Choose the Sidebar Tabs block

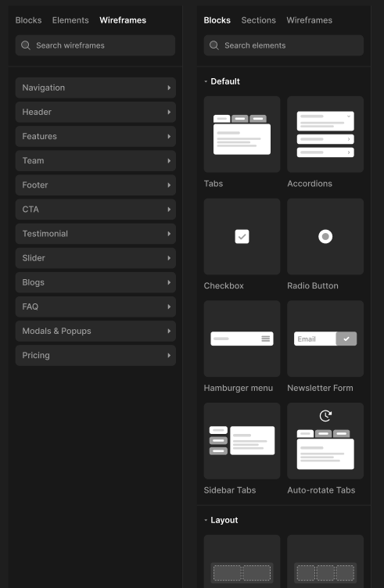[x=242, y=441]
